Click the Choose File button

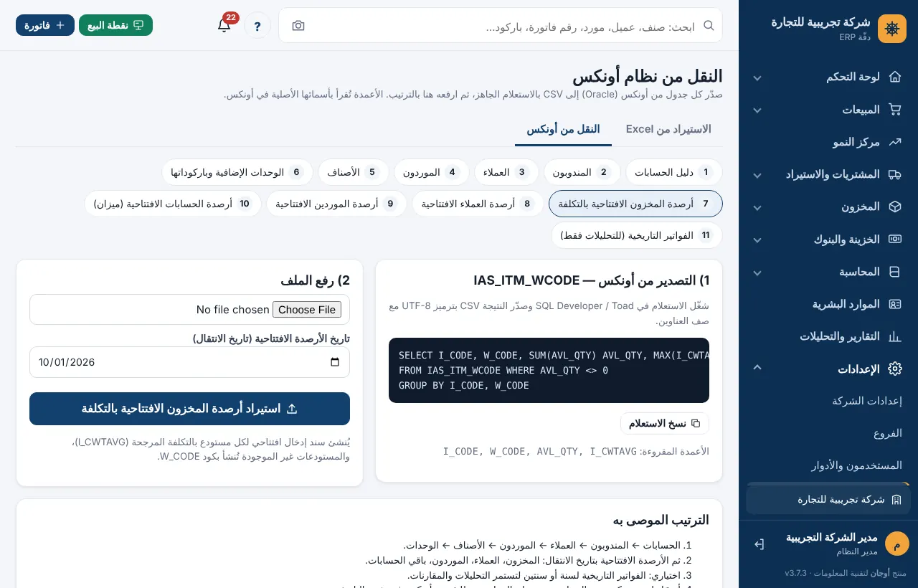pyautogui.click(x=307, y=310)
